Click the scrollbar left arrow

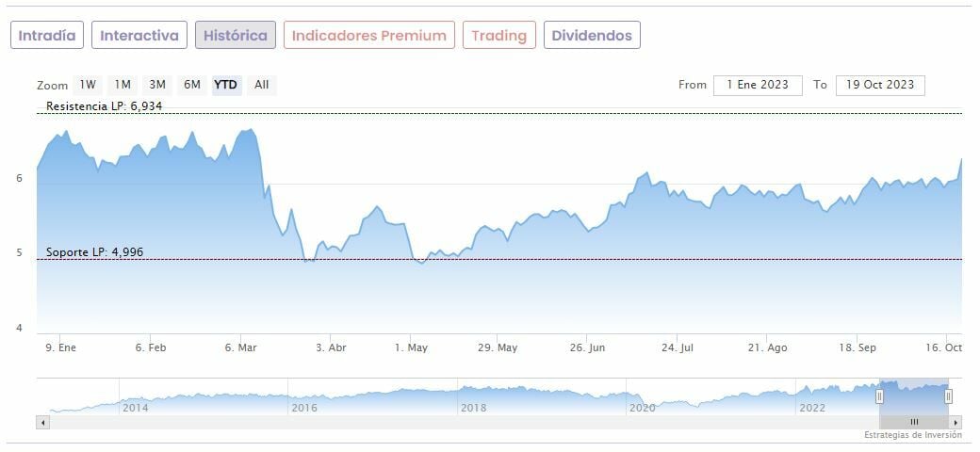point(42,422)
